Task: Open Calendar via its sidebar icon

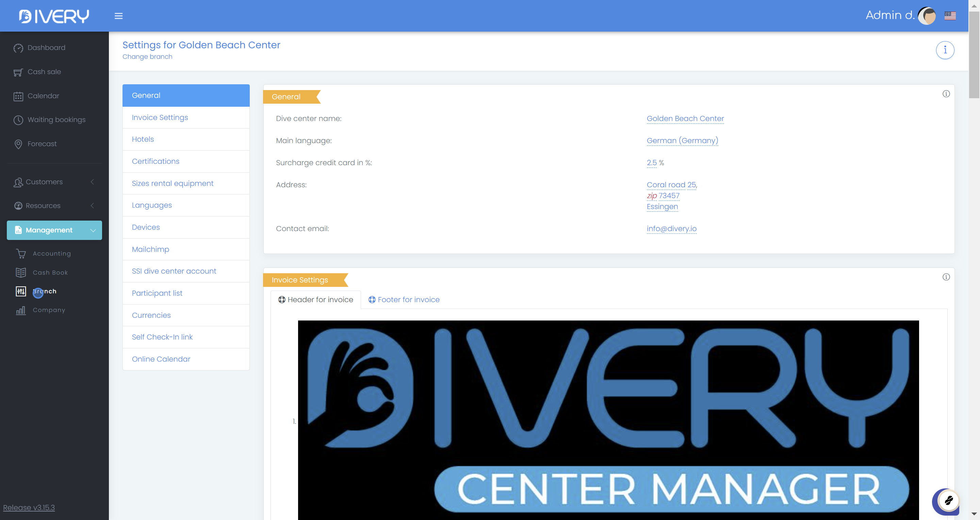Action: click(18, 96)
